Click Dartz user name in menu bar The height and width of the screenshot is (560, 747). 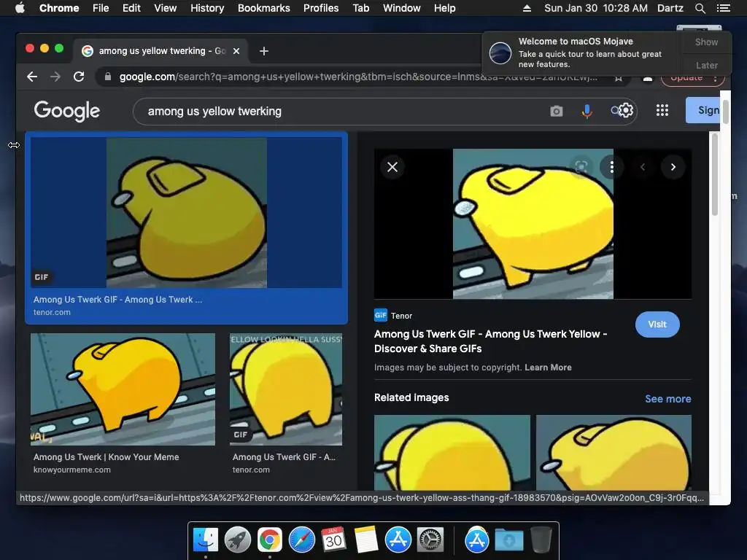coord(670,8)
